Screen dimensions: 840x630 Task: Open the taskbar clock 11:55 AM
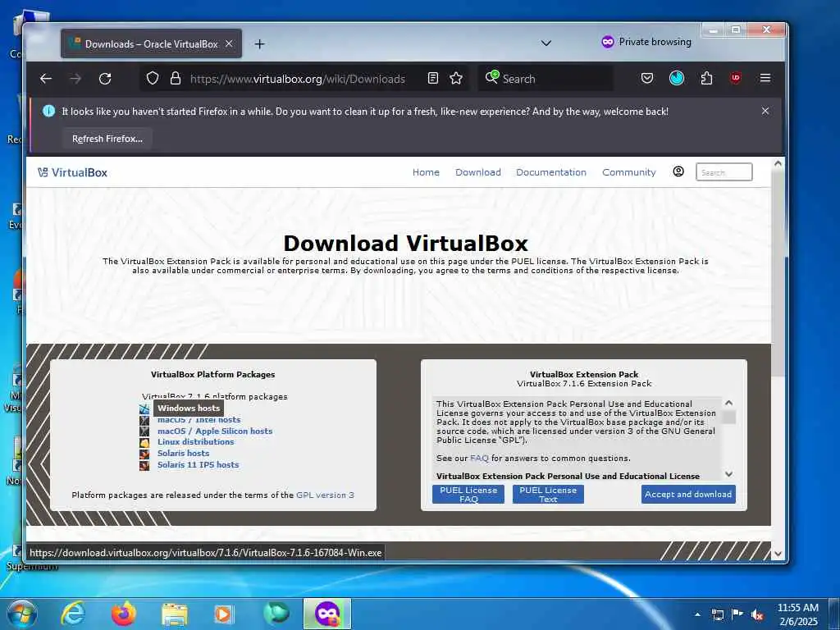(797, 614)
